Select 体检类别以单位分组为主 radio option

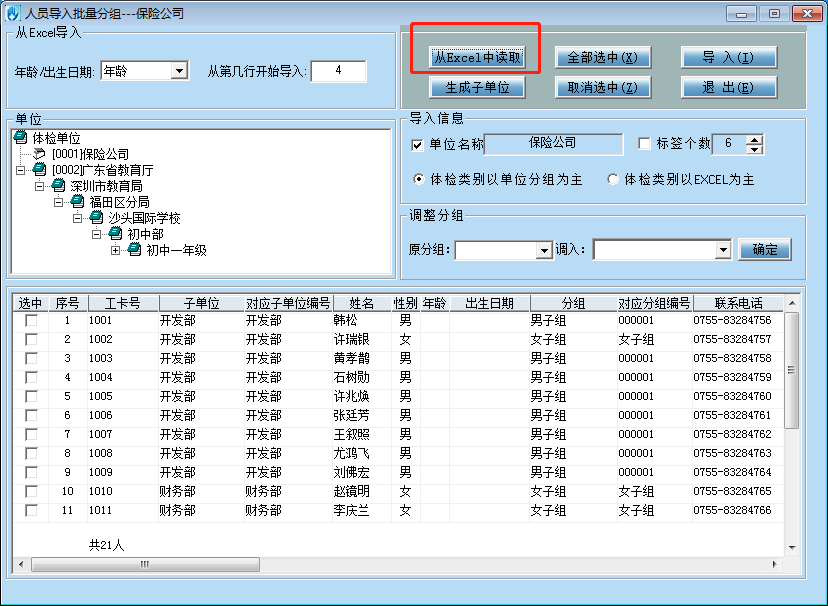coord(419,179)
